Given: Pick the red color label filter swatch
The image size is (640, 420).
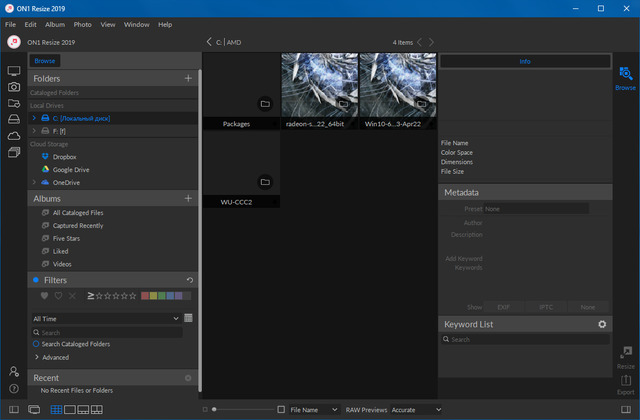Looking at the screenshot, I should click(x=145, y=296).
